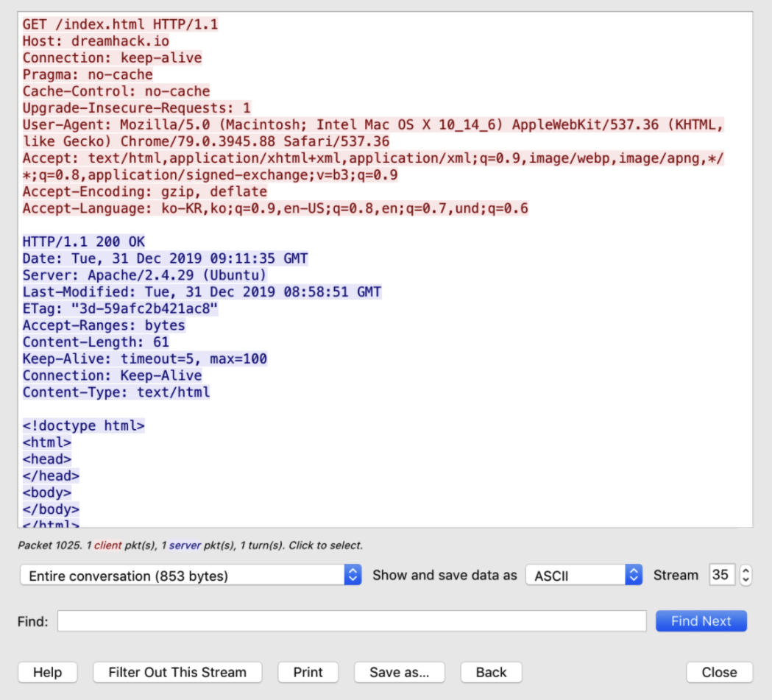The image size is (772, 700).
Task: Open the Entire conversation (853 bytes) dropdown
Action: coord(191,576)
